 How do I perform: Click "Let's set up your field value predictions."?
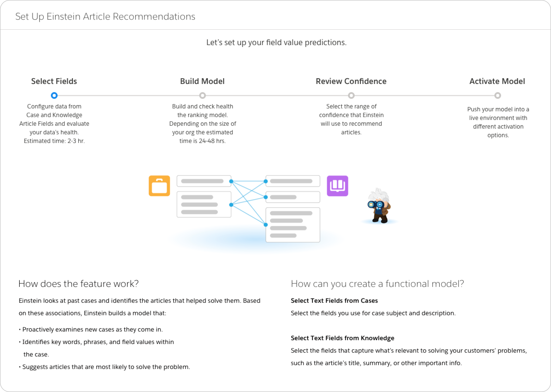[x=276, y=42]
